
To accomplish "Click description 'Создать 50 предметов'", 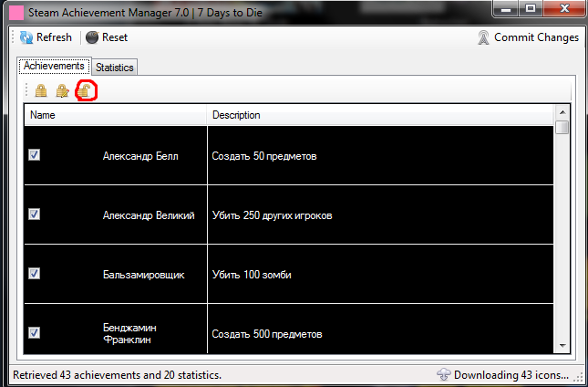I will (x=264, y=156).
